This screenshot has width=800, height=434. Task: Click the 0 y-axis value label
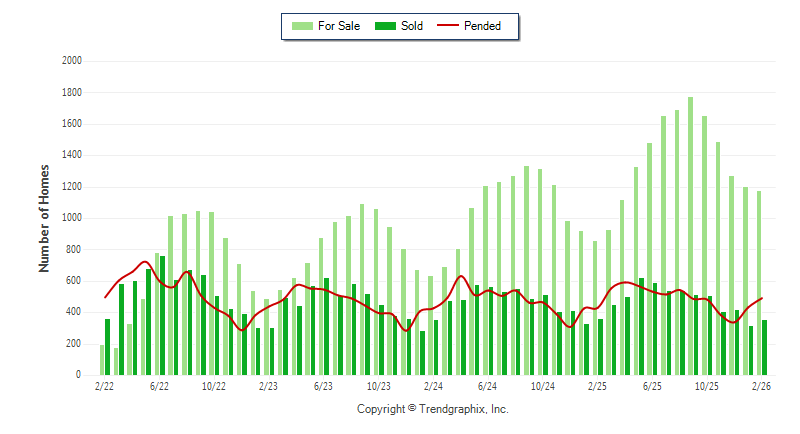tap(79, 375)
